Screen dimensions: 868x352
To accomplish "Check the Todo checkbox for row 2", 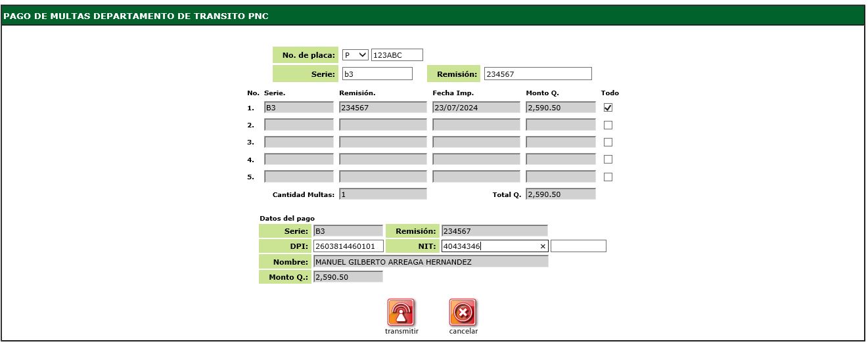I will (608, 125).
